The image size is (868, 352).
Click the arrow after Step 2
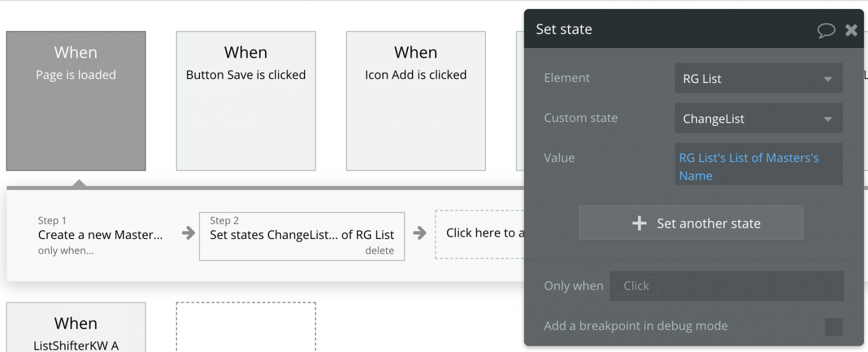419,233
